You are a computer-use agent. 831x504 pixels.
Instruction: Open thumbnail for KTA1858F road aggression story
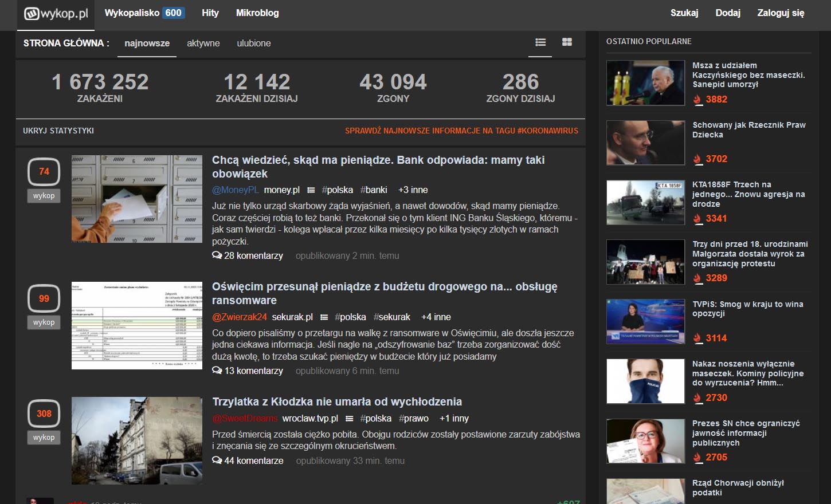(x=645, y=202)
